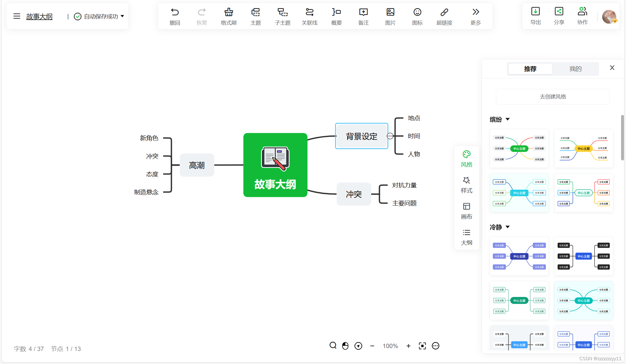Image resolution: width=626 pixels, height=364 pixels.
Task: Add a note using 备注 icon
Action: pos(363,12)
